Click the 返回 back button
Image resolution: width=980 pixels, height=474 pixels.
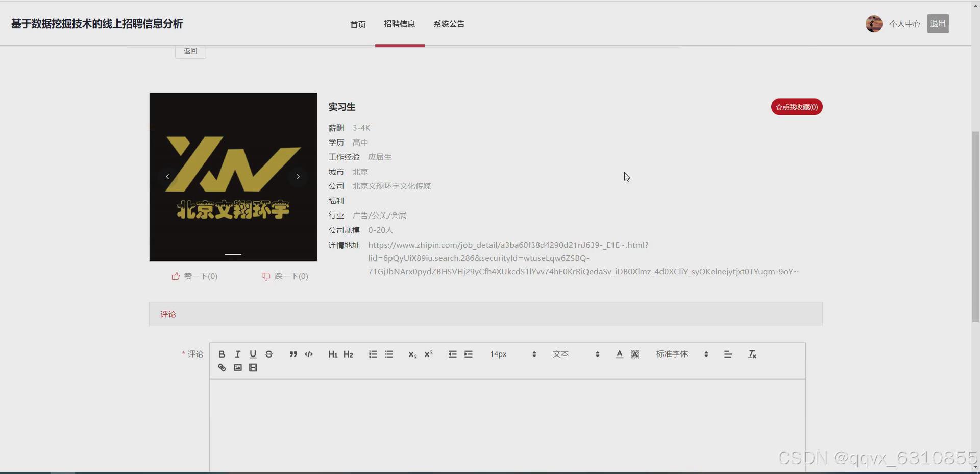pos(190,52)
